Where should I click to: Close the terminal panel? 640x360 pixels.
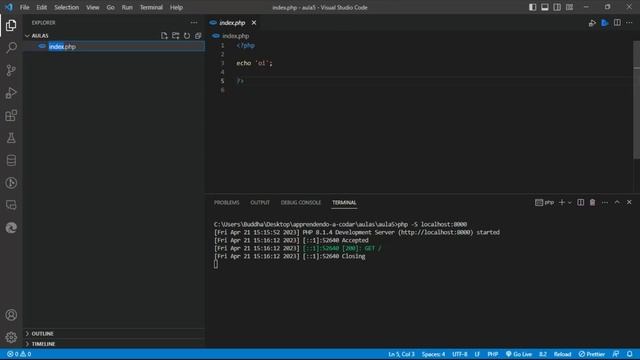click(x=629, y=202)
